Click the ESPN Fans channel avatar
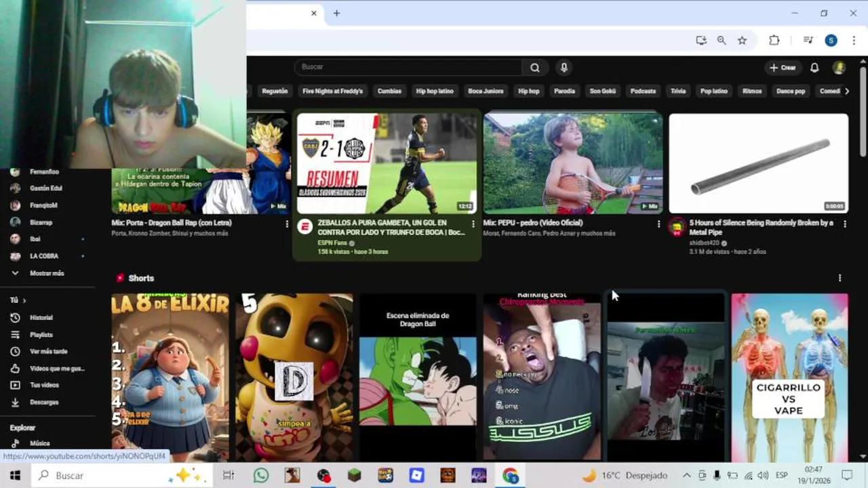The height and width of the screenshot is (488, 868). pyautogui.click(x=305, y=227)
